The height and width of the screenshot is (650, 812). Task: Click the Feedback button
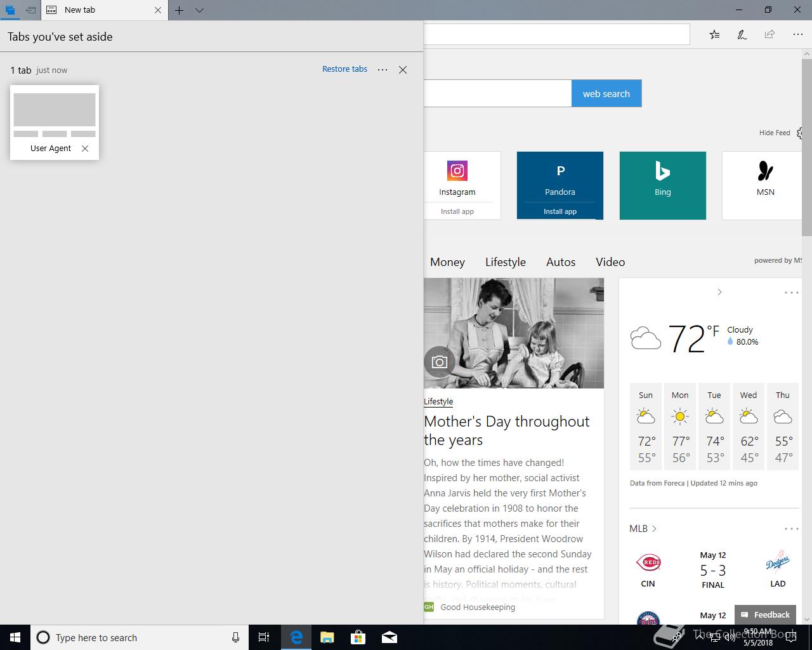click(x=766, y=614)
